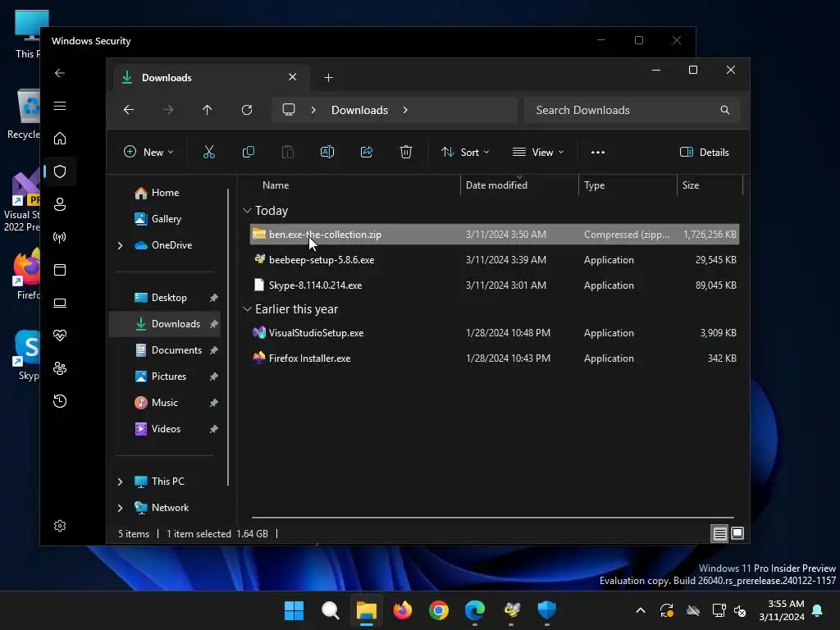This screenshot has height=630, width=840.
Task: Open the See more ellipsis menu
Action: (x=597, y=152)
